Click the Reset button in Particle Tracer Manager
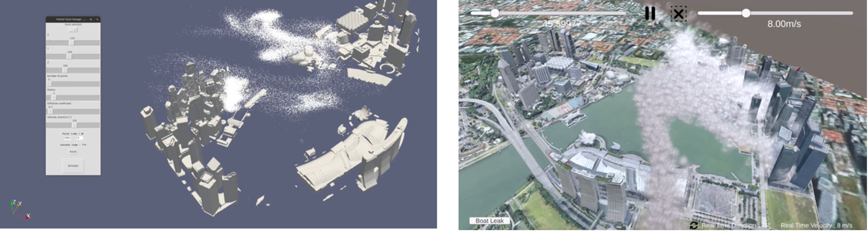This screenshot has height=232, width=868. click(x=73, y=151)
